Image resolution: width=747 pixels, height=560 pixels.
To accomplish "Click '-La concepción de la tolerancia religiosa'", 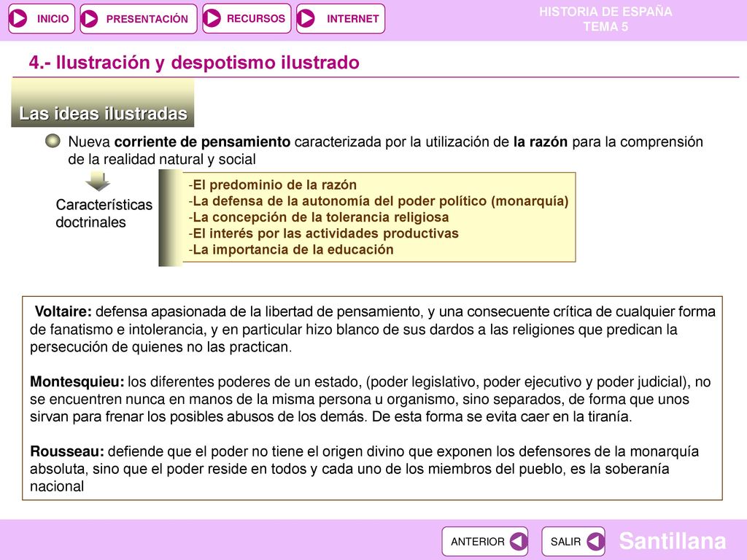I will (x=318, y=217).
